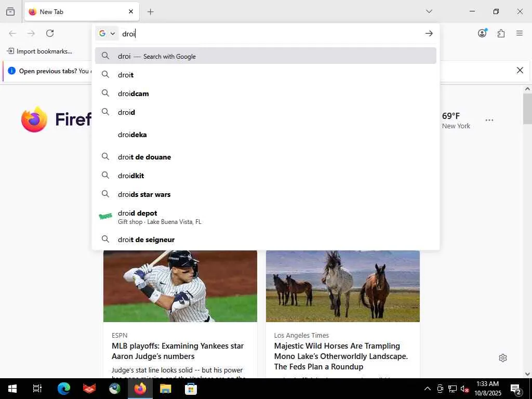Go forward with the forward arrow
This screenshot has width=532, height=399.
click(x=31, y=33)
